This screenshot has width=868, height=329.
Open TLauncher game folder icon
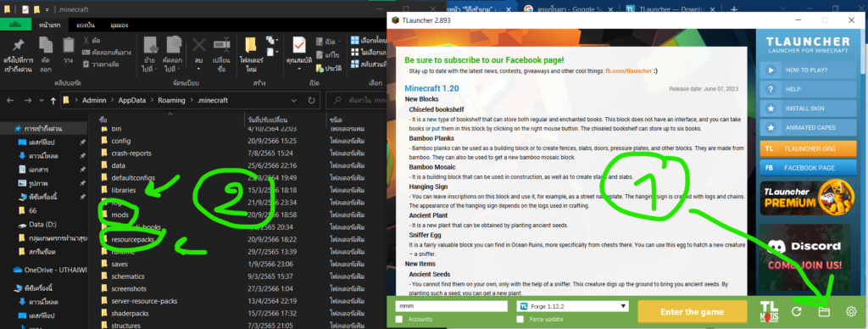coord(824,311)
